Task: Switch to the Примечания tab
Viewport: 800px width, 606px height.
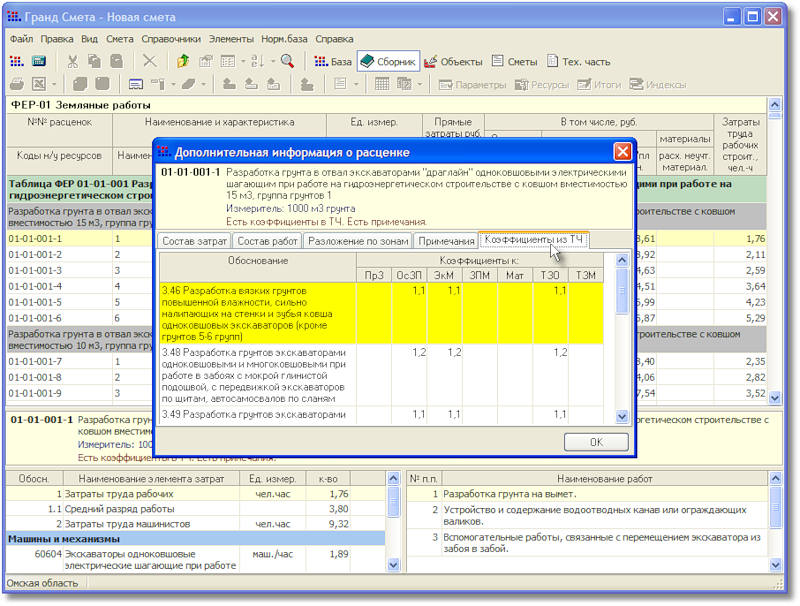Action: tap(446, 241)
